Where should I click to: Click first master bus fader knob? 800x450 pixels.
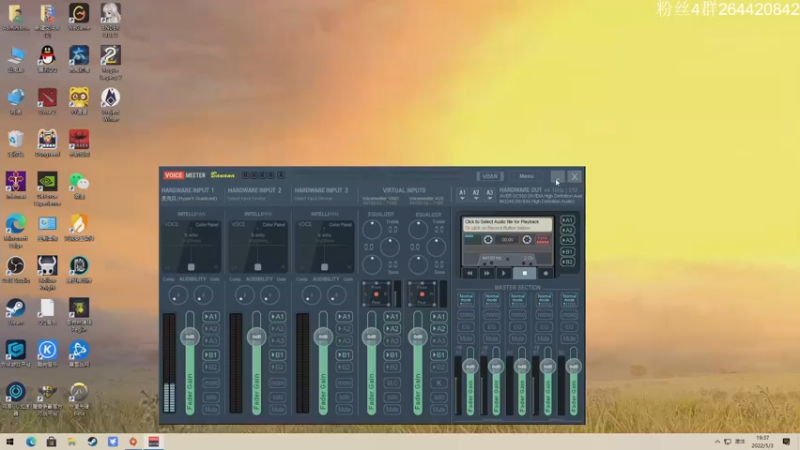[470, 366]
